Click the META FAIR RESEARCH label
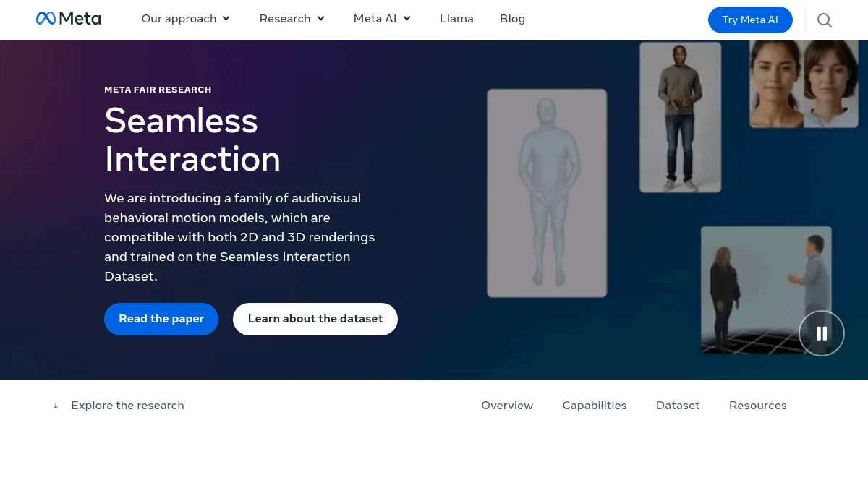This screenshot has width=868, height=488. click(158, 90)
